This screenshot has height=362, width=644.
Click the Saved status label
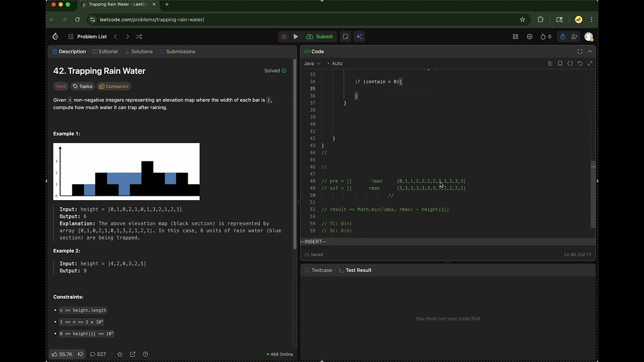tap(313, 254)
